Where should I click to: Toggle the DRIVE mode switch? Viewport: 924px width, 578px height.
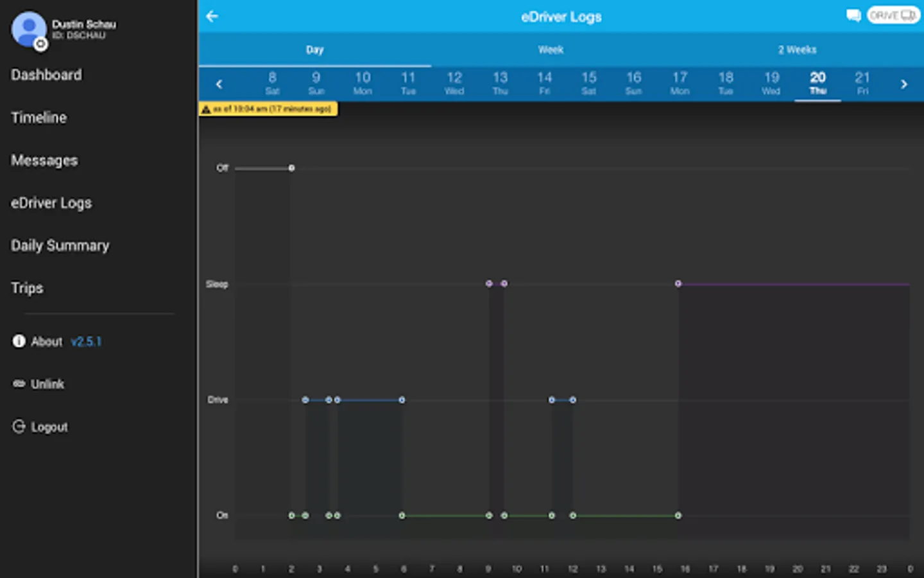point(893,15)
